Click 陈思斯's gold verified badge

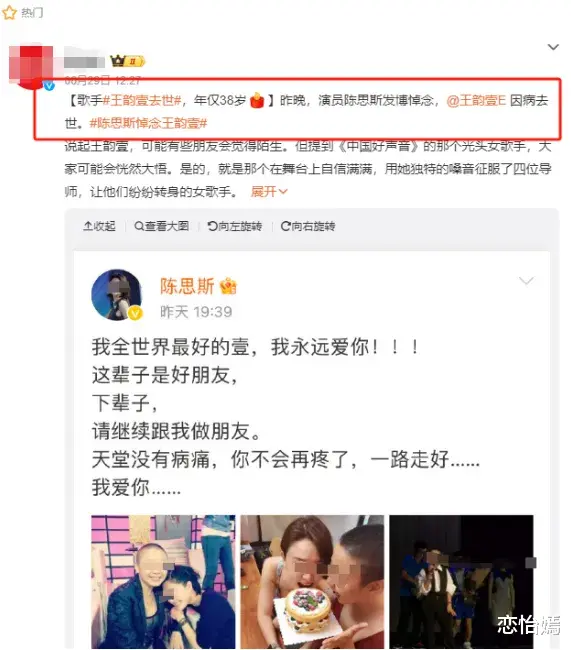(x=135, y=313)
